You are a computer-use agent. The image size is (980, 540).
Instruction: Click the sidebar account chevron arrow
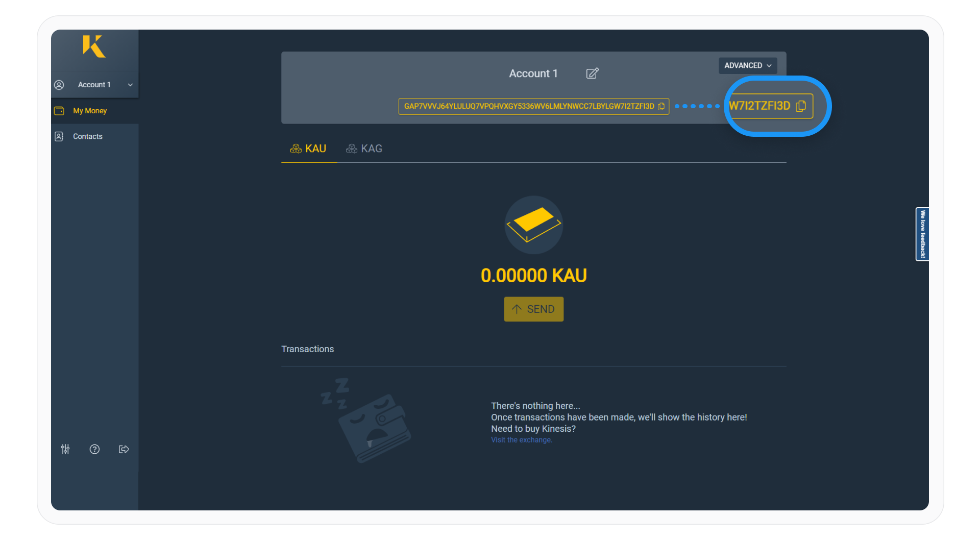click(x=130, y=85)
